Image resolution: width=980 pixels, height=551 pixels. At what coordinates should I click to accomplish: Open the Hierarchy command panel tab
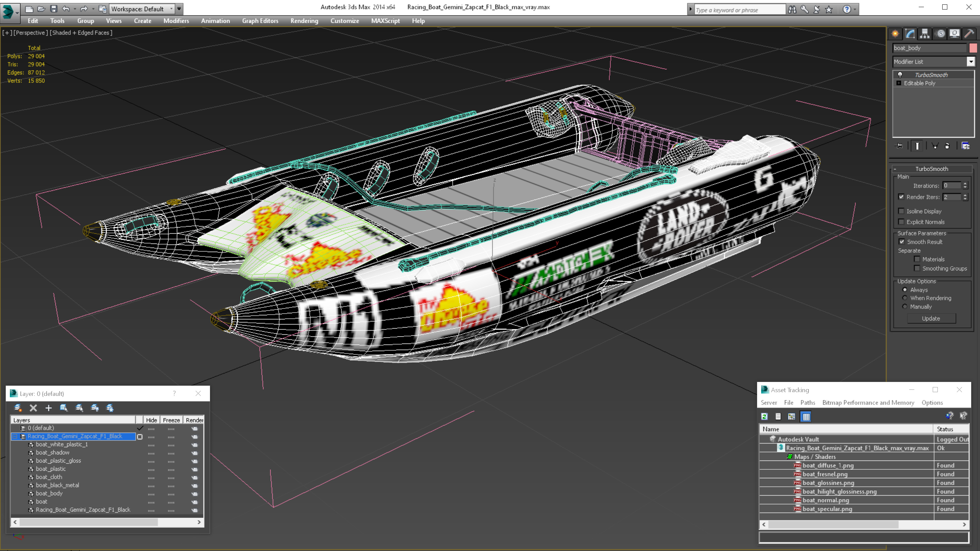pos(925,34)
